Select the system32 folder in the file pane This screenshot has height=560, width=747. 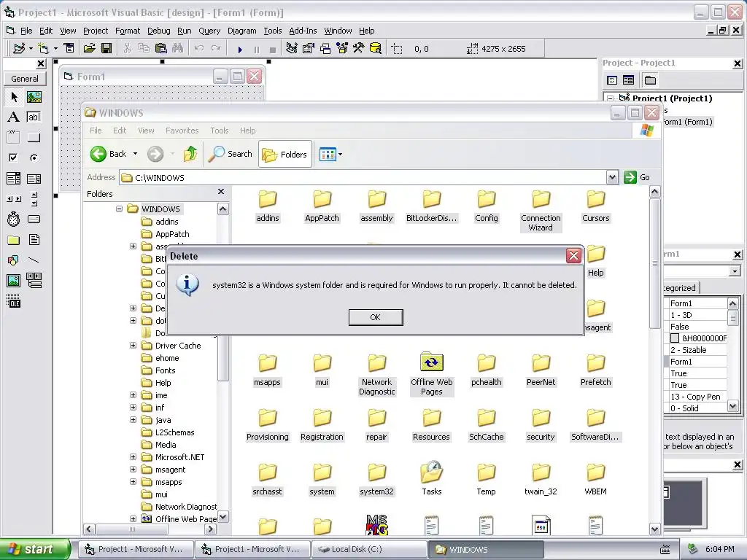[376, 478]
